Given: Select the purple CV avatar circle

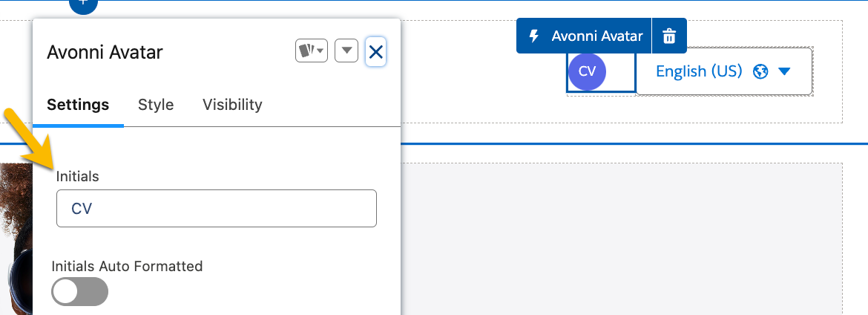Looking at the screenshot, I should point(587,71).
